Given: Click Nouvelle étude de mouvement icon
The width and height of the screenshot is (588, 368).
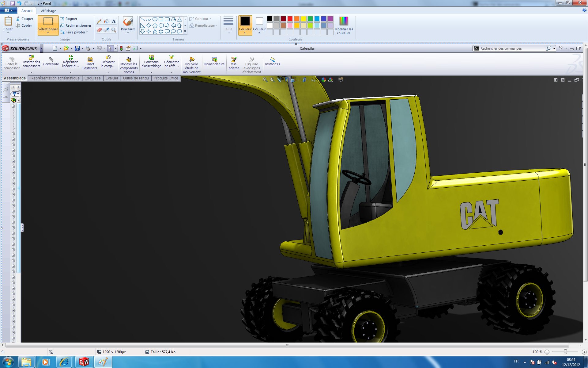Looking at the screenshot, I should pyautogui.click(x=192, y=65).
